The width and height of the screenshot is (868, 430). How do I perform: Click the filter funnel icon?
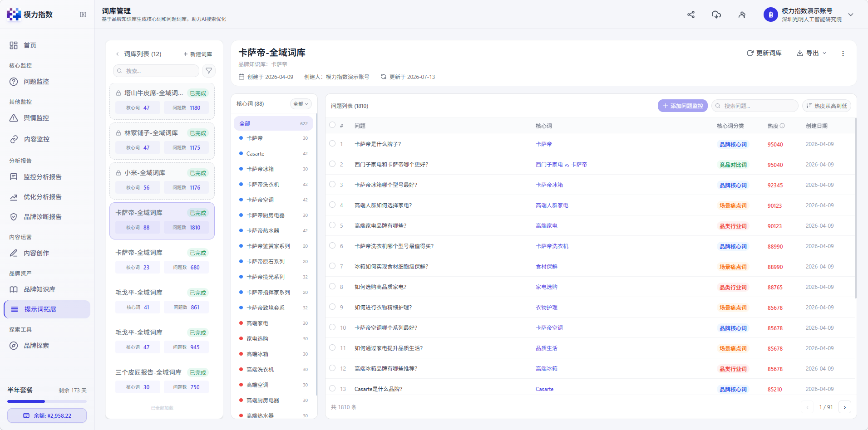209,71
